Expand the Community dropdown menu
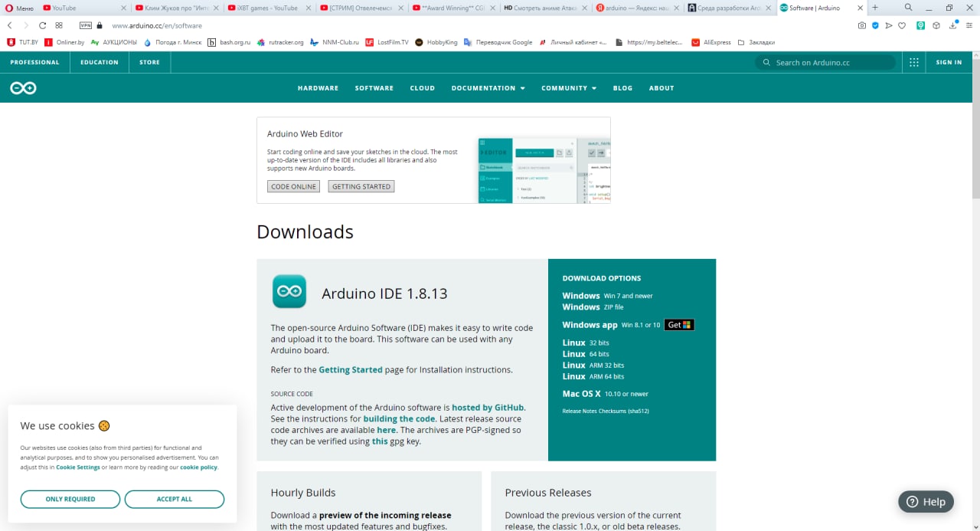 (569, 88)
